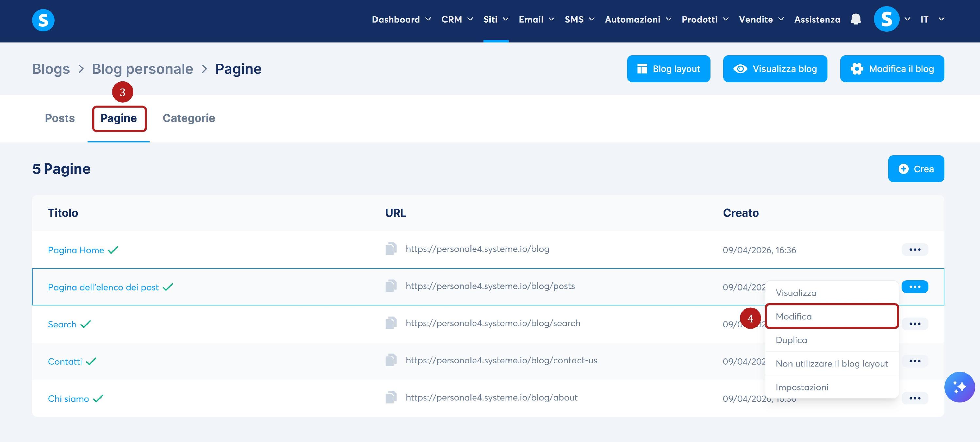Copy URL icon for blog/search row

(391, 323)
